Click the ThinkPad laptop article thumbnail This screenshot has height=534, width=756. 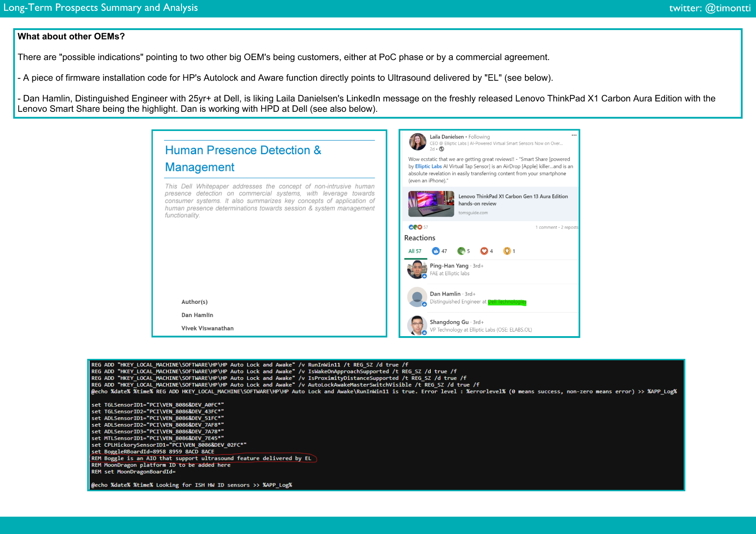coord(431,204)
